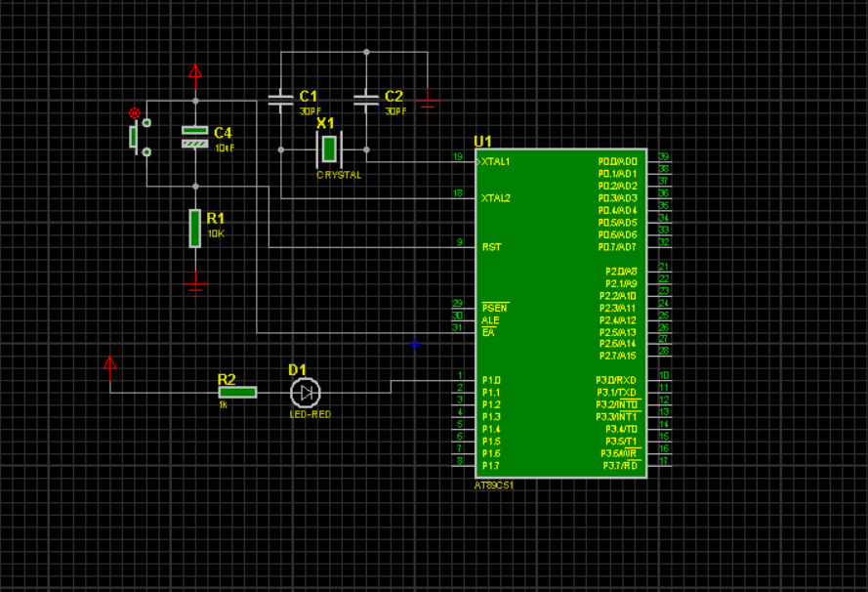Click the CRYSTAL value label
868x592 pixels.
339,175
